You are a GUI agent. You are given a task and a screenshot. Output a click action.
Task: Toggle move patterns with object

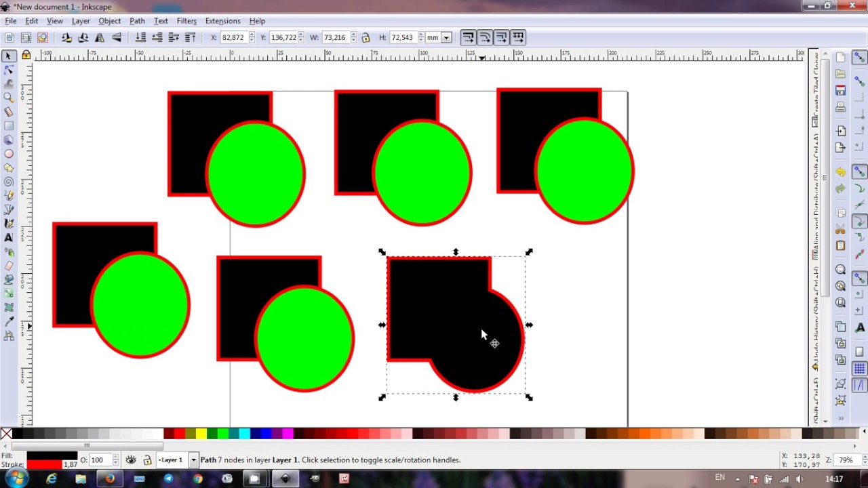(x=518, y=37)
